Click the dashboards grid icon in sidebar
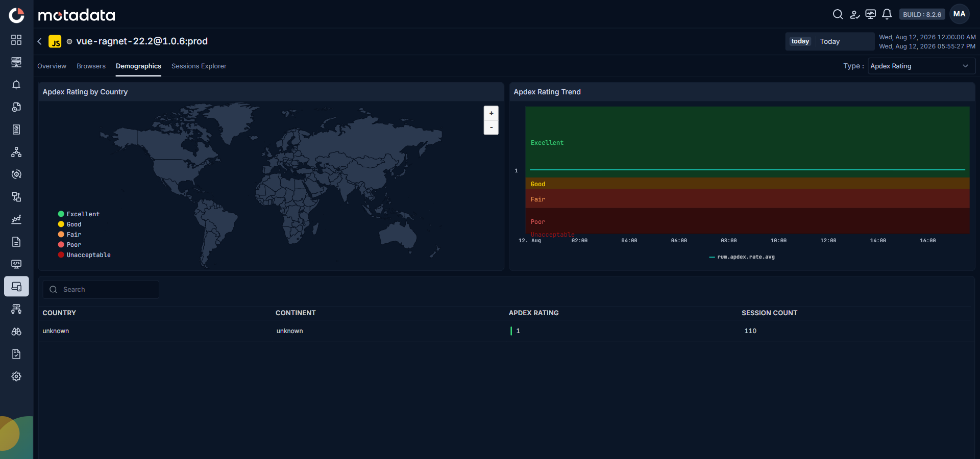The width and height of the screenshot is (980, 459). (16, 40)
